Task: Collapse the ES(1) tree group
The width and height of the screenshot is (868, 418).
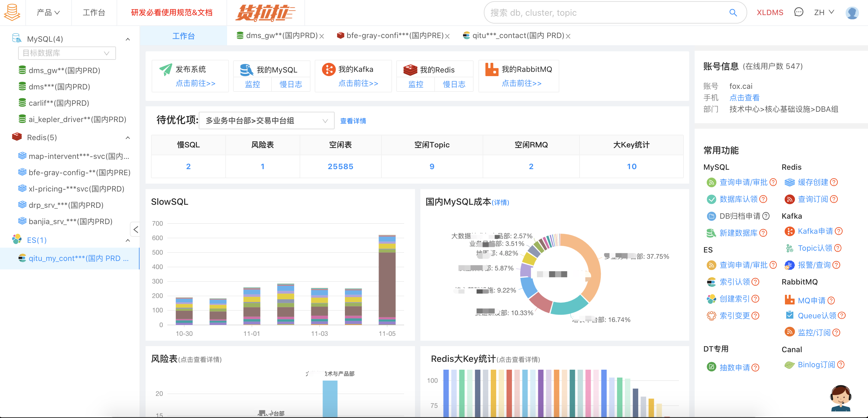Action: pos(128,241)
